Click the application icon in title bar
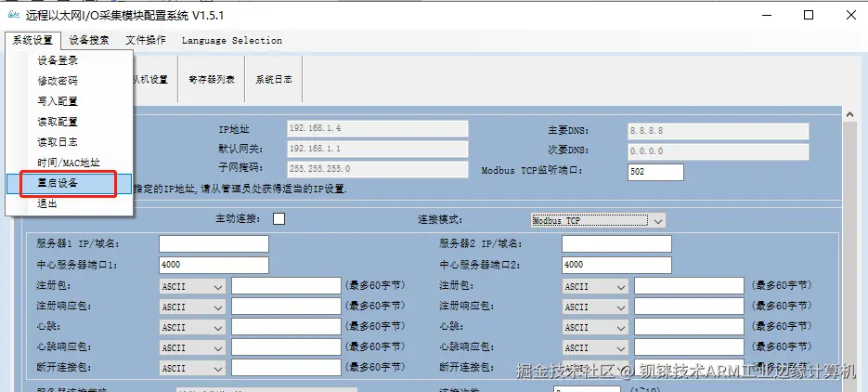Viewport: 868px width, 392px height. [x=13, y=15]
